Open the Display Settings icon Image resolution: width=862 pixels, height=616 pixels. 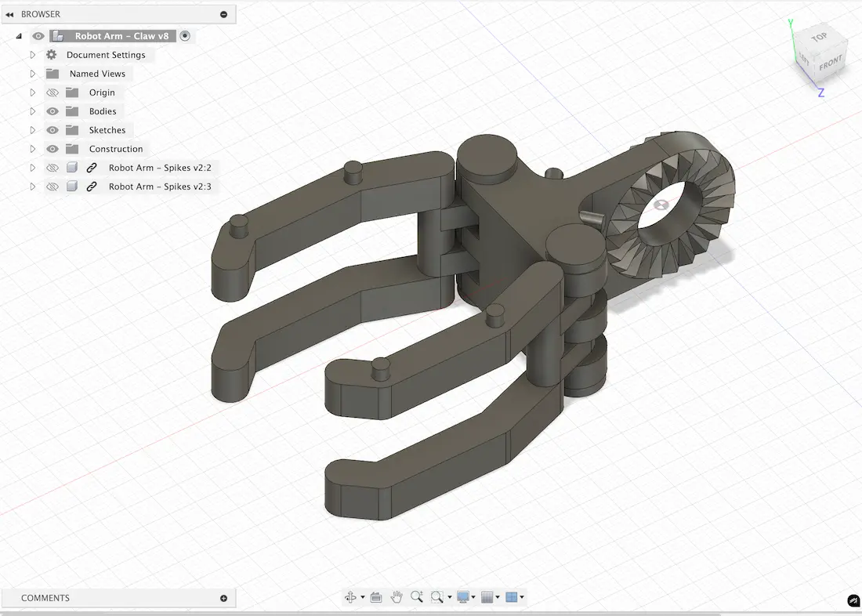coord(462,596)
